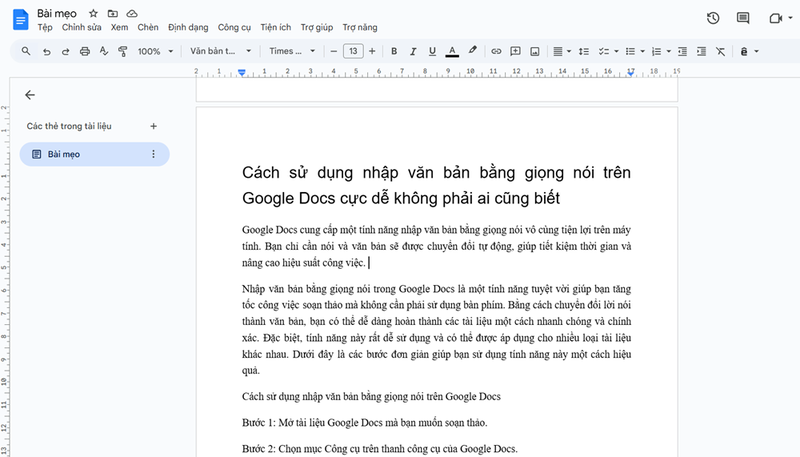
Task: Open the Tệp menu
Action: (x=45, y=27)
